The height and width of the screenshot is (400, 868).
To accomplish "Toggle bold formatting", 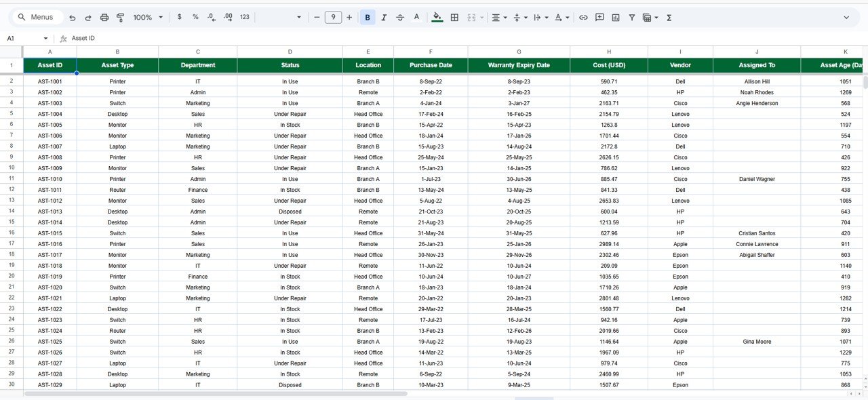I will click(x=368, y=17).
